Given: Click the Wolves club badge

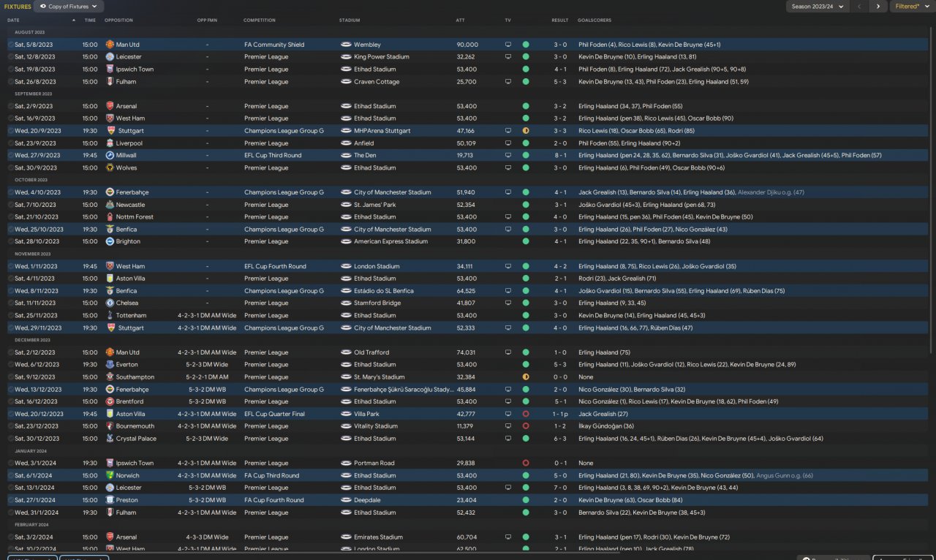Looking at the screenshot, I should tap(110, 168).
